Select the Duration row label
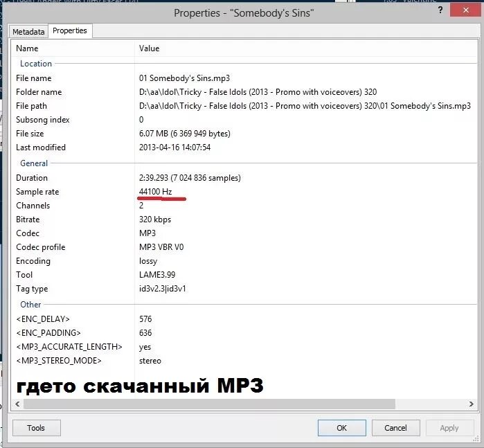The width and height of the screenshot is (484, 448). (x=32, y=178)
